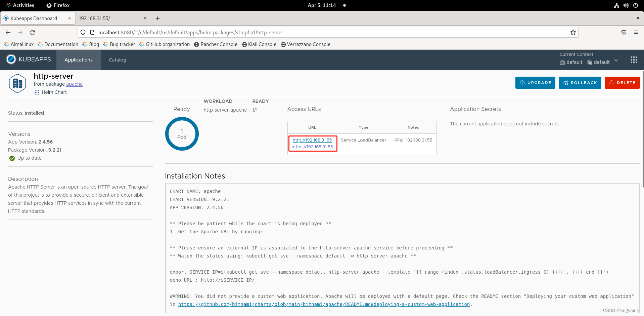Switch to the Kubeapps Dashboard browser tab
This screenshot has height=316, width=644.
(38, 18)
